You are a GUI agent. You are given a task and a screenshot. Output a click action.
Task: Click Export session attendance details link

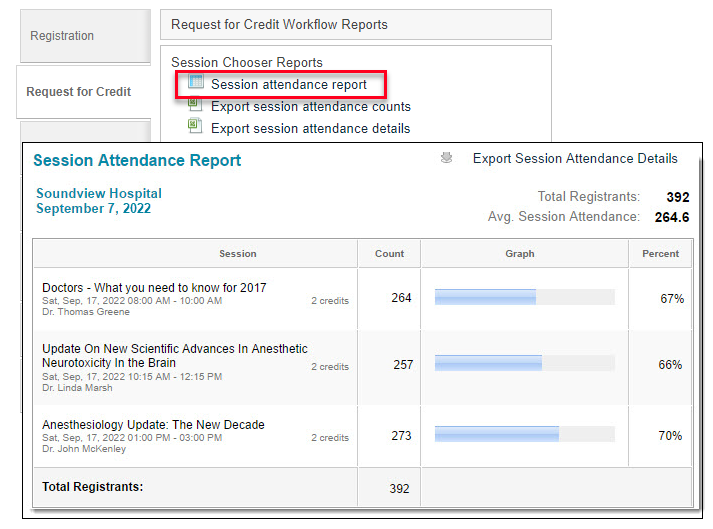pyautogui.click(x=311, y=129)
